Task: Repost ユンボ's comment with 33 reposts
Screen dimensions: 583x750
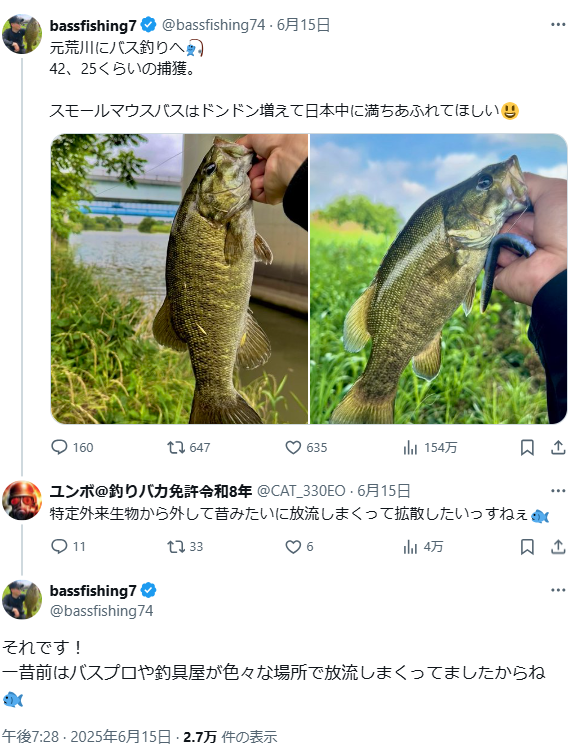Action: pos(185,547)
